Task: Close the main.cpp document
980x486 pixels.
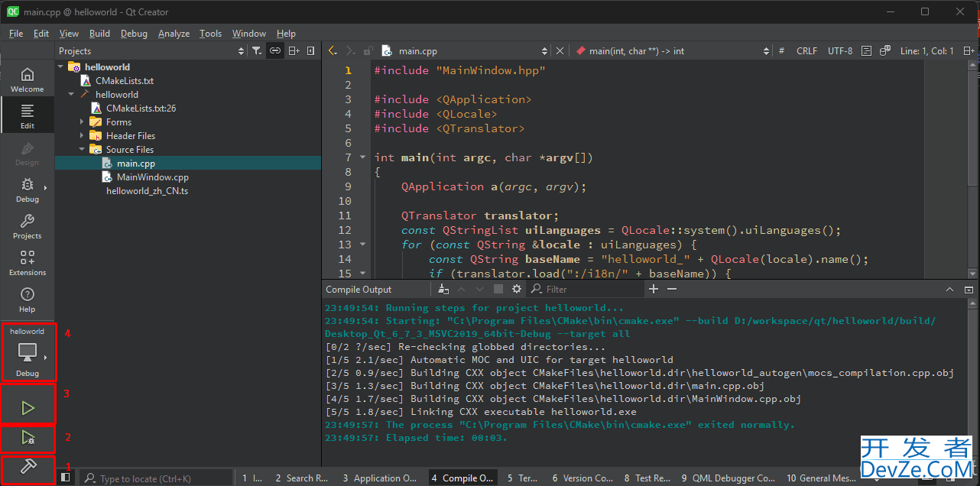Action: point(560,51)
